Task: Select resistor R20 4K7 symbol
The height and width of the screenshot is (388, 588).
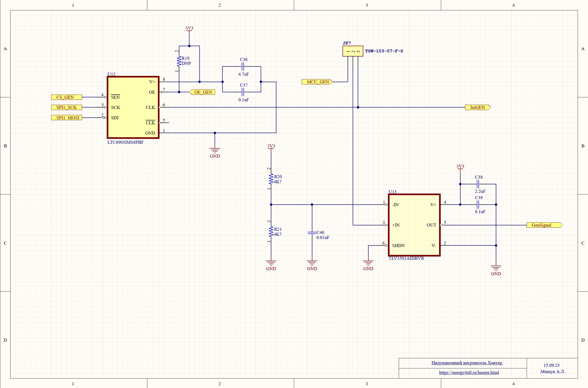Action: (271, 179)
